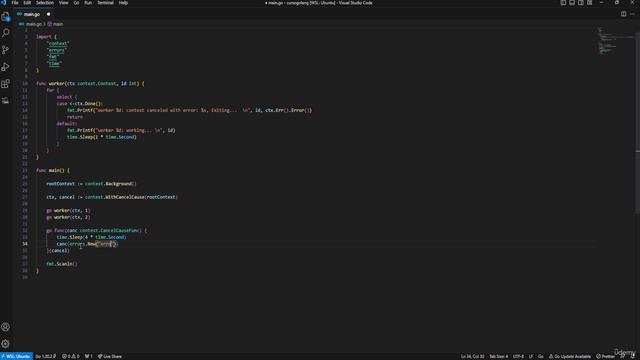Image resolution: width=640 pixels, height=360 pixels.
Task: Click Live Share in status bar
Action: click(110, 356)
